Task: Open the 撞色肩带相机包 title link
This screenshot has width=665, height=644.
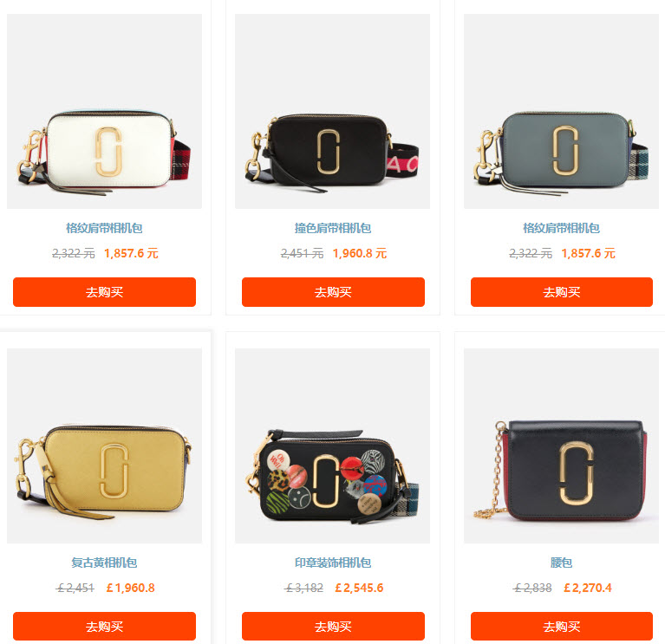Action: pyautogui.click(x=333, y=228)
